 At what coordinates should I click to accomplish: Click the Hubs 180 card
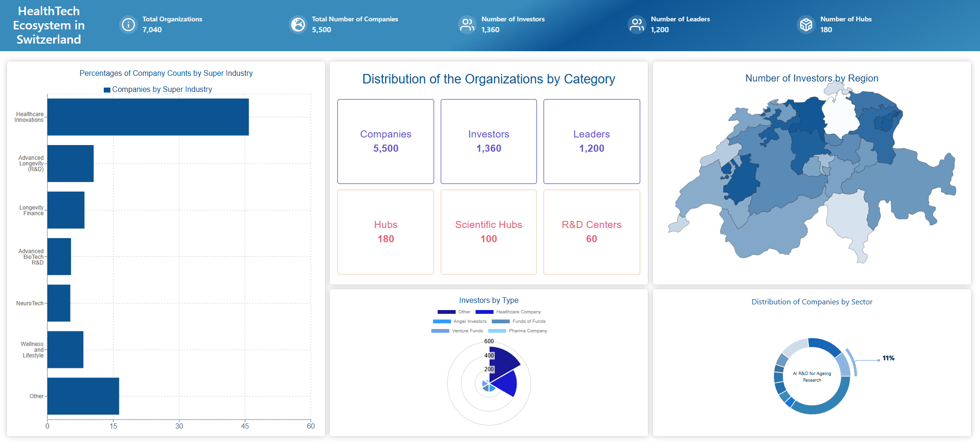(385, 232)
